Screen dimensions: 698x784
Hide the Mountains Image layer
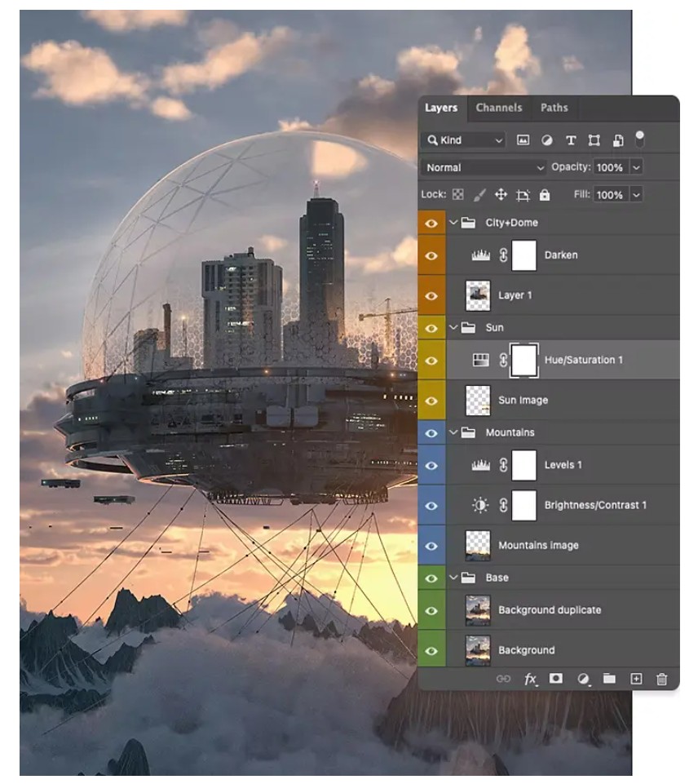(x=431, y=546)
